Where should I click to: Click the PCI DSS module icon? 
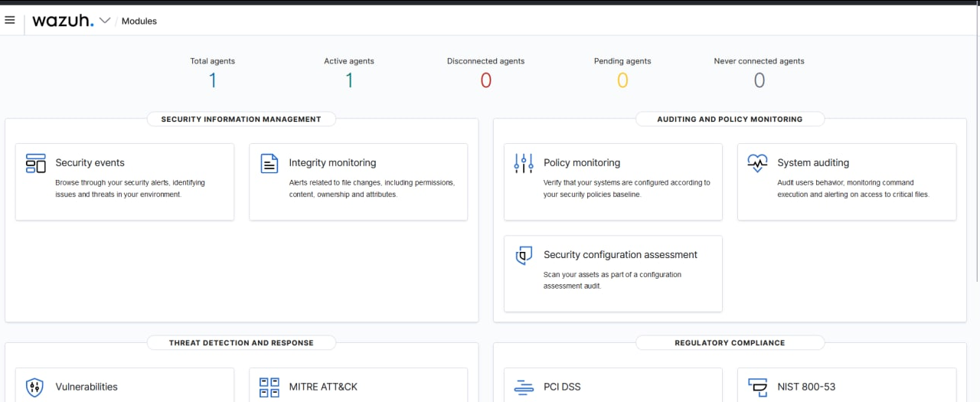[x=524, y=387]
